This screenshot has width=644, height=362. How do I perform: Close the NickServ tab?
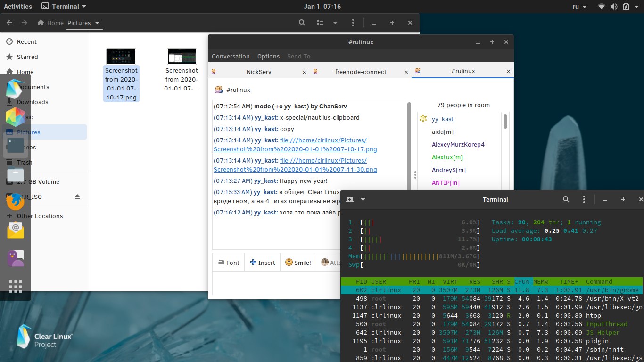(x=304, y=72)
